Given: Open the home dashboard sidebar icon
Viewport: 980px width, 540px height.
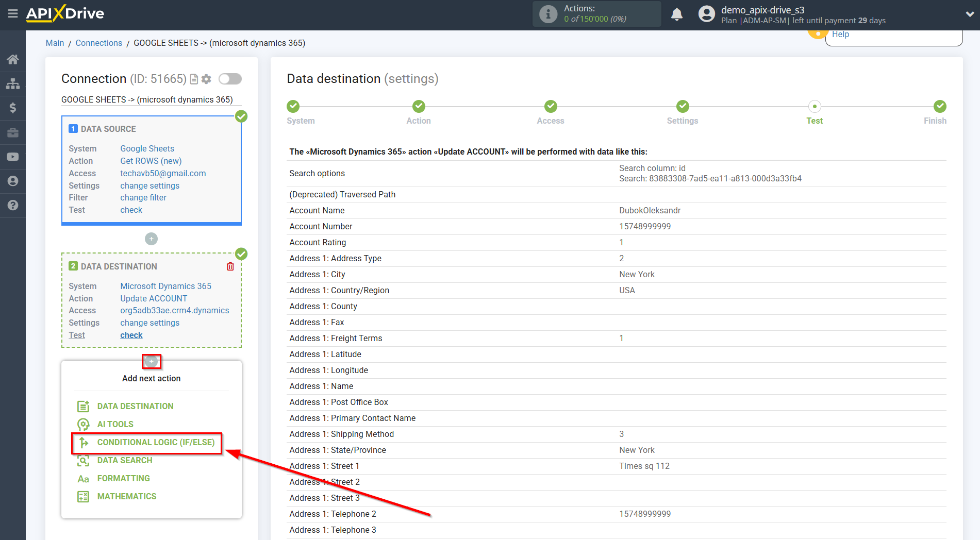Looking at the screenshot, I should (13, 59).
